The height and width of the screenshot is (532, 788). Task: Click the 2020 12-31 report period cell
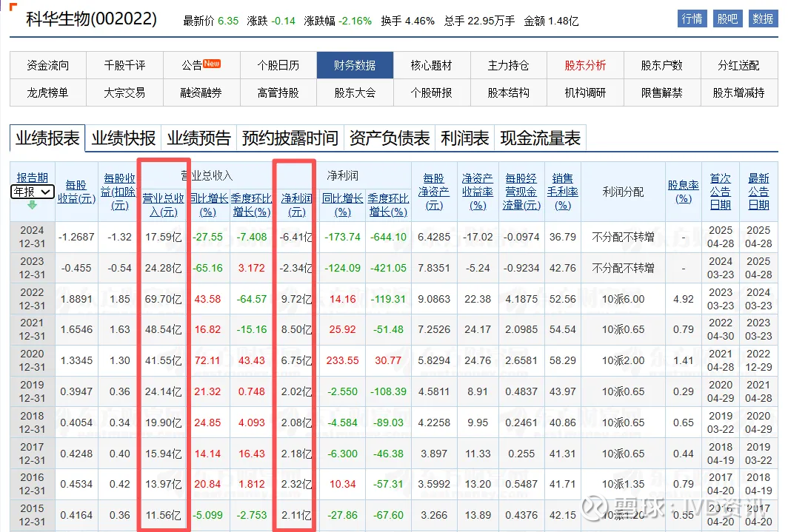32,360
